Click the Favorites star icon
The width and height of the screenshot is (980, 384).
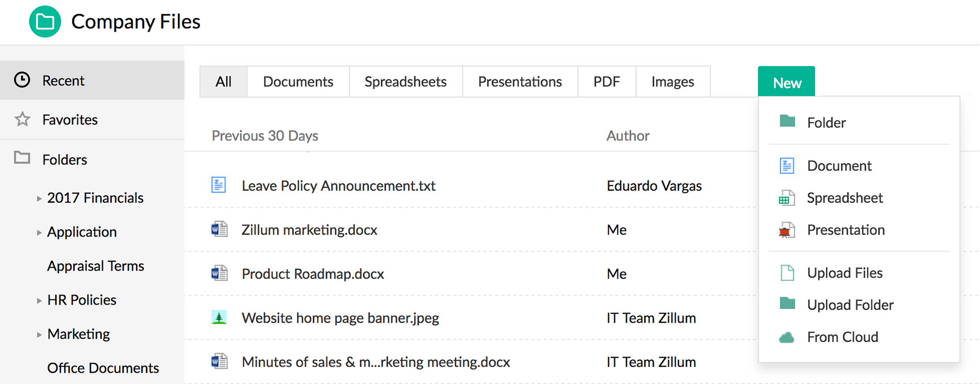point(22,120)
